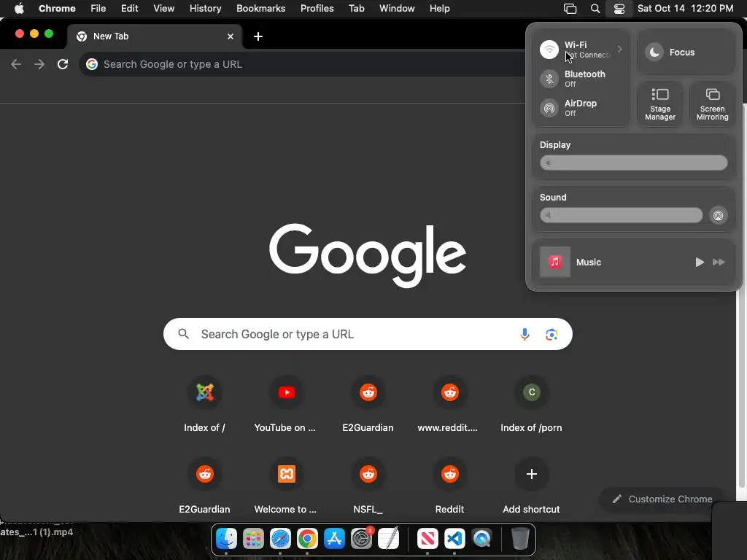Click the Control Center menu bar icon
This screenshot has width=747, height=560.
619,9
